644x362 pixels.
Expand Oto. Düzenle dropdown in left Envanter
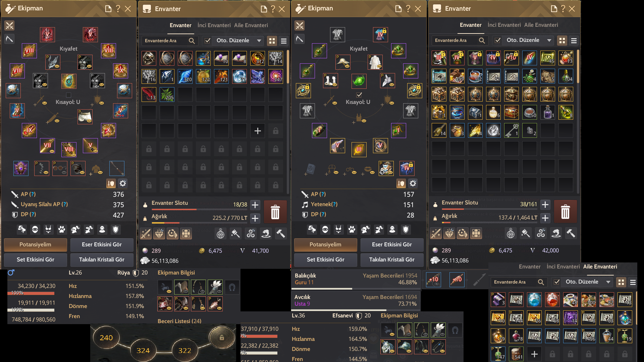(259, 41)
